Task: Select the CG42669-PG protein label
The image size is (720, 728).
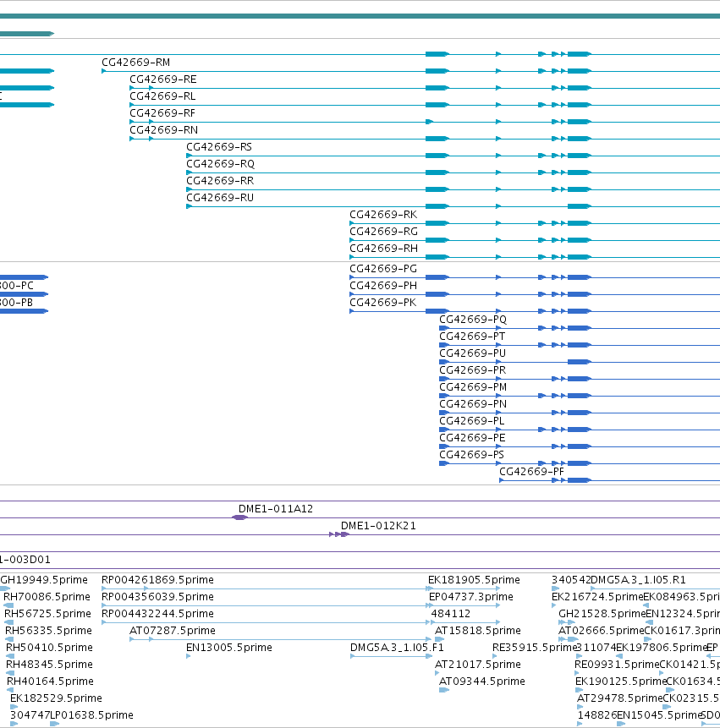Action: point(383,269)
